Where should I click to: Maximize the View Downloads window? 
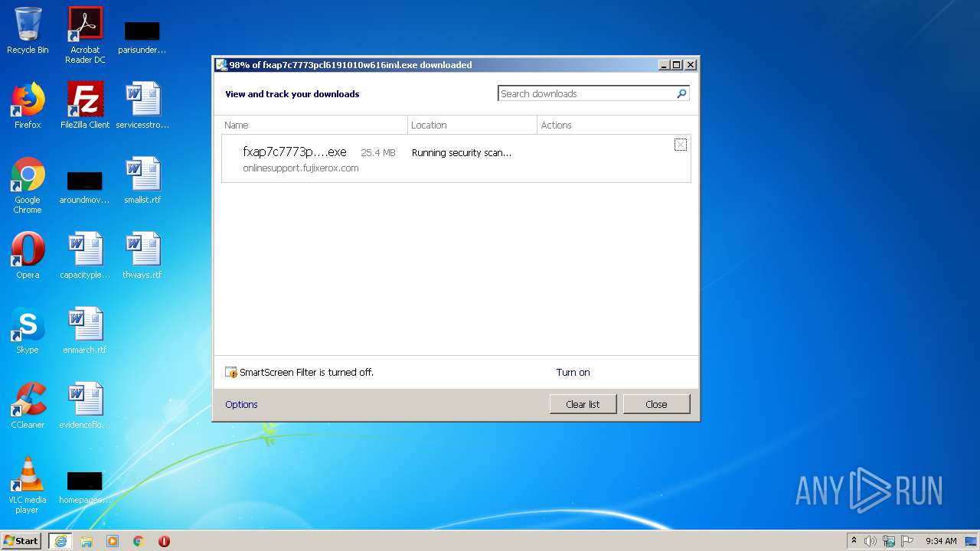coord(677,65)
